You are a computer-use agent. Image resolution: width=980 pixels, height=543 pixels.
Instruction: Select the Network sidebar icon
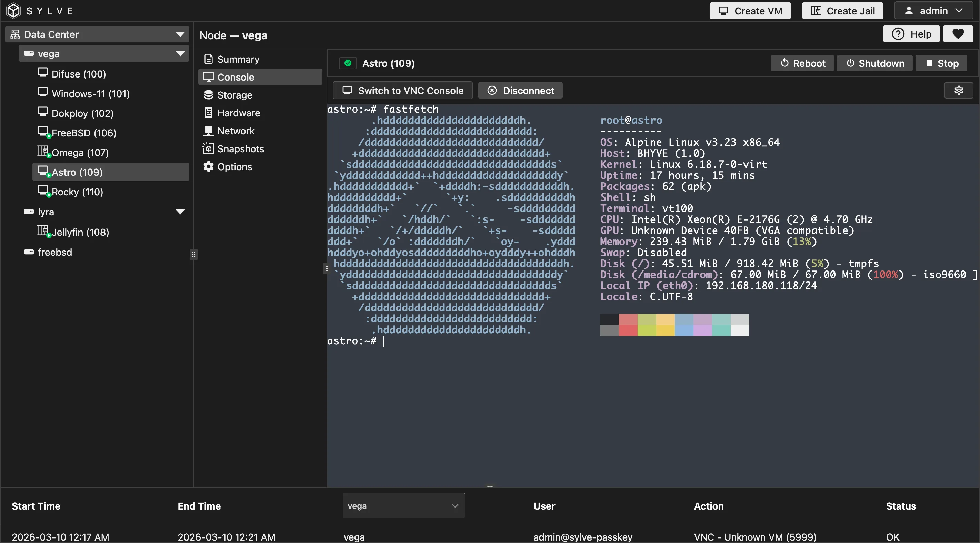coord(209,131)
